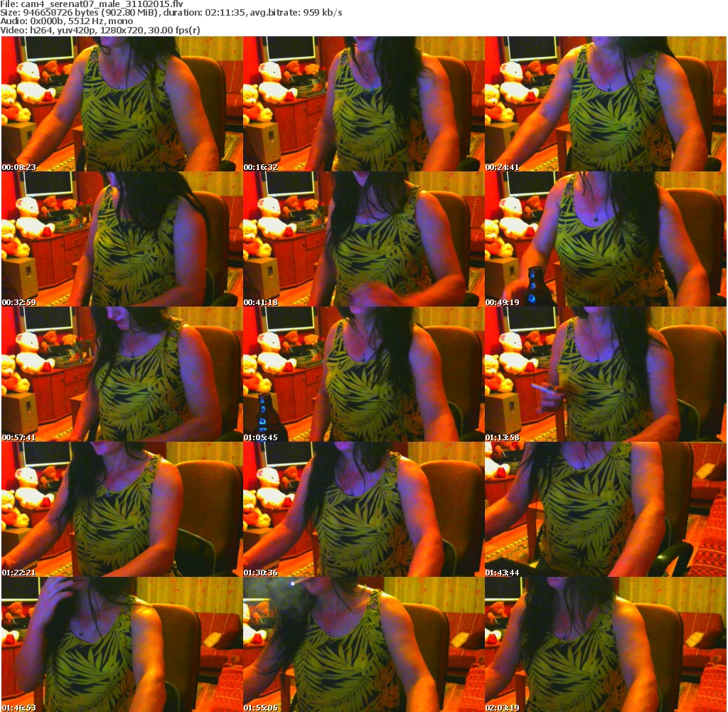The width and height of the screenshot is (728, 712).
Task: Select the thumbnail stamped 00:32:59
Action: (x=122, y=239)
